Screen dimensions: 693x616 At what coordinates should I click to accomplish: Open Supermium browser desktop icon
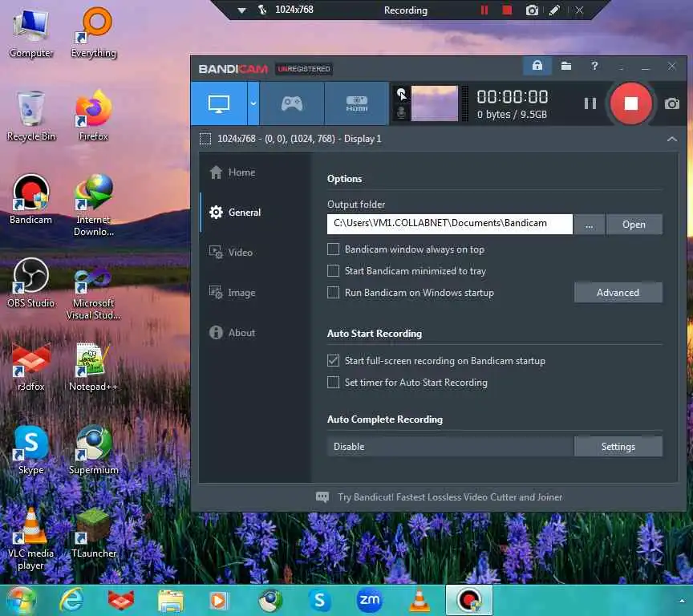coord(93,450)
